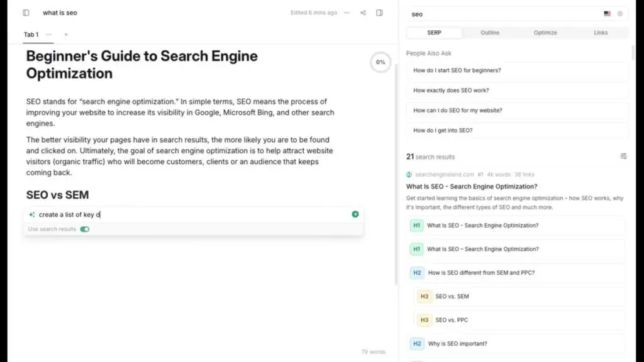This screenshot has height=362, width=644.
Task: Submit the AI prompt with green arrow
Action: (355, 214)
